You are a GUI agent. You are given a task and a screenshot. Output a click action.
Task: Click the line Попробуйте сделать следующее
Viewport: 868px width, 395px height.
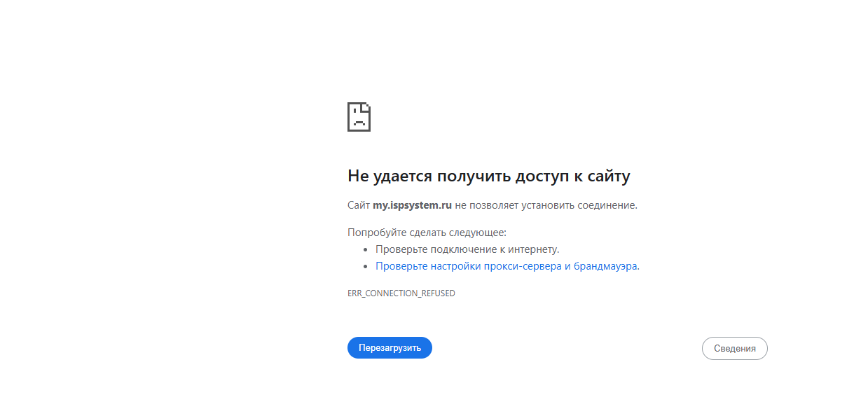click(427, 233)
